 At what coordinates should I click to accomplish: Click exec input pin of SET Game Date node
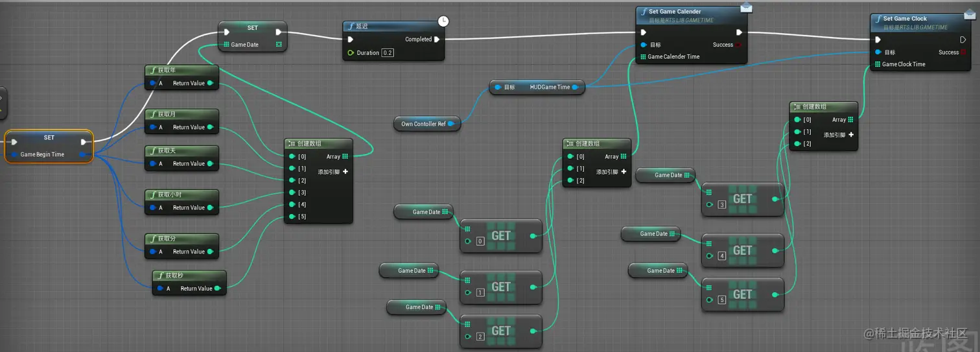coord(226,32)
